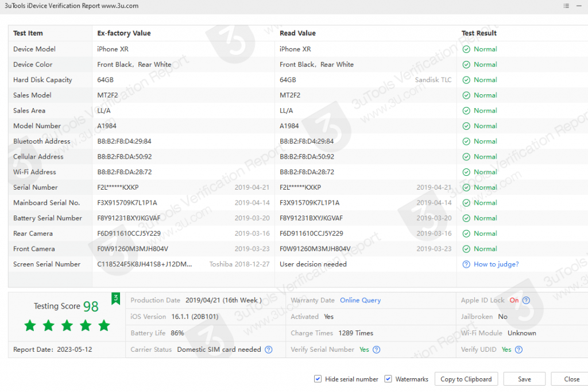Click the Front Camera Normal check icon
The width and height of the screenshot is (588, 392).
[466, 249]
